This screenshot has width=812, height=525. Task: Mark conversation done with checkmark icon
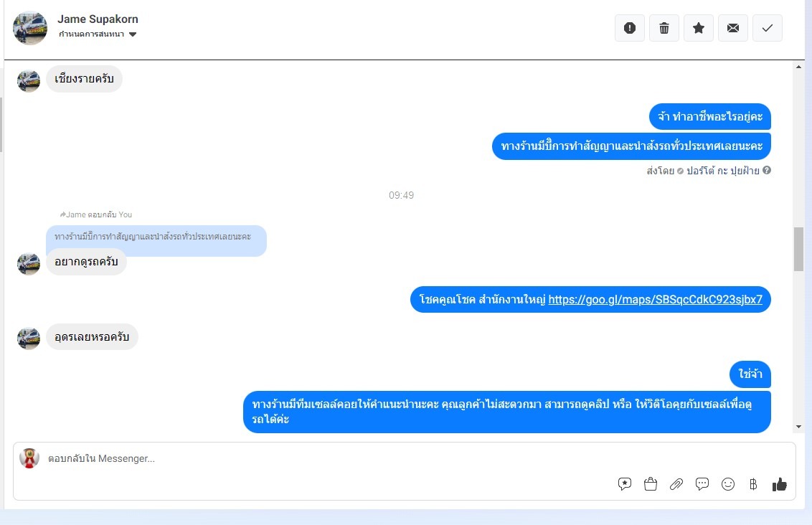click(768, 28)
